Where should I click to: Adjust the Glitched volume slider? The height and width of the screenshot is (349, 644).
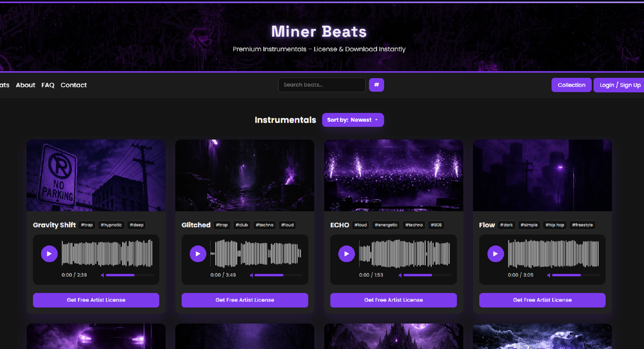click(x=279, y=275)
